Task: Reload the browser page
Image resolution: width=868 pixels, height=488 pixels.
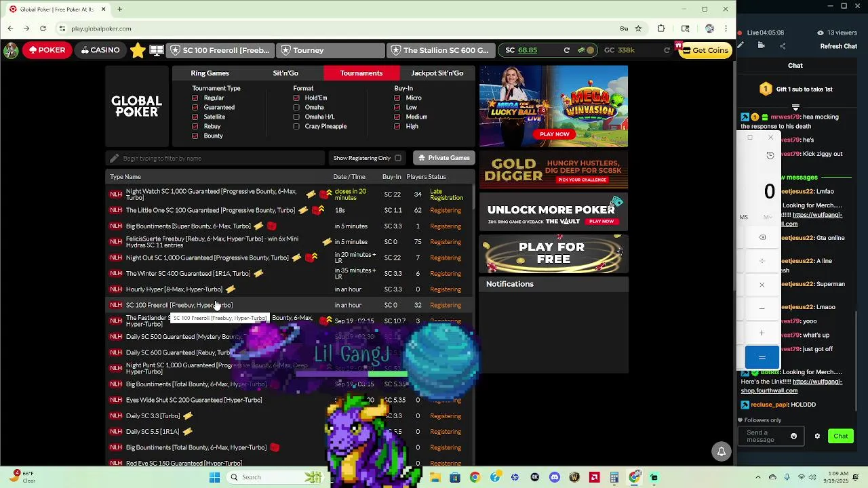Action: pyautogui.click(x=43, y=28)
